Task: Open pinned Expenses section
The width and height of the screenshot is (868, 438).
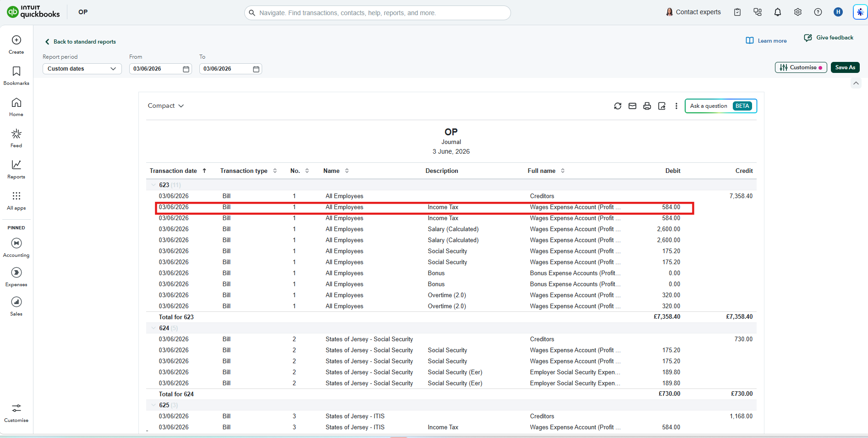Action: coord(16,277)
